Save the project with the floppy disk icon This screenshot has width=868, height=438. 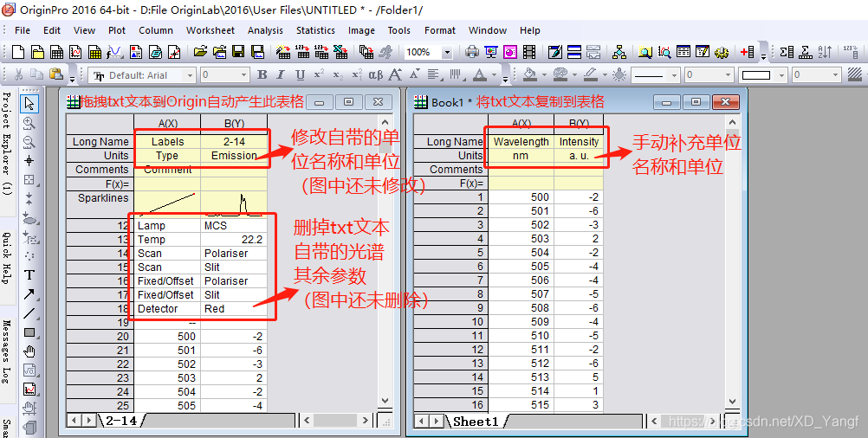(x=238, y=53)
